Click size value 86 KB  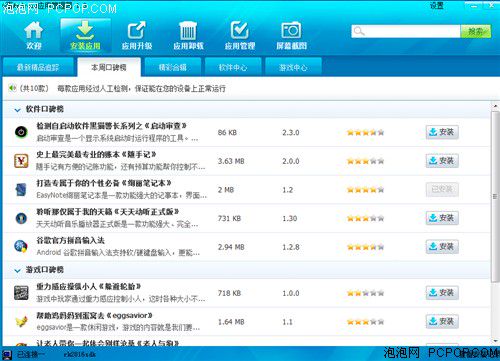click(227, 132)
